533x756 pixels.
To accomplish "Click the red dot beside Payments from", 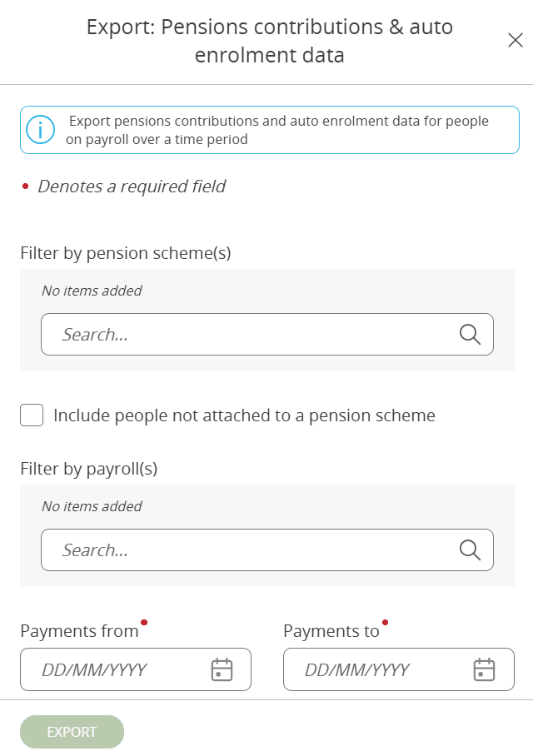I will click(144, 620).
